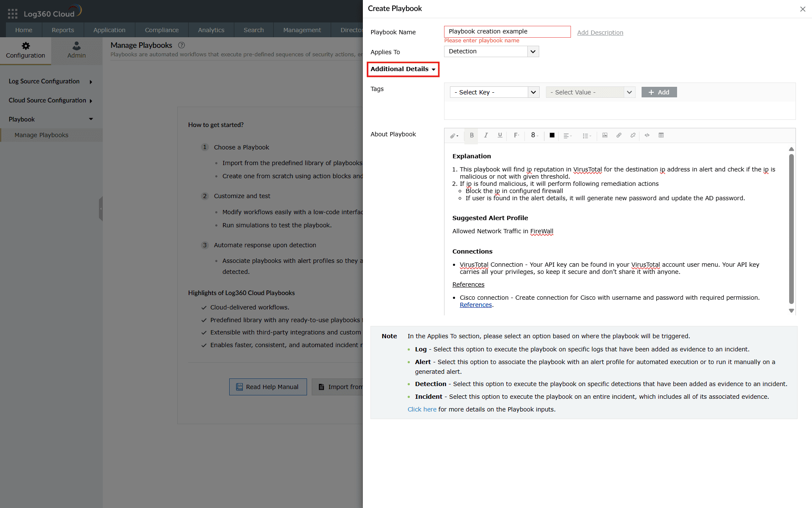The width and height of the screenshot is (812, 508).
Task: Open help icon next to Manage Playbooks
Action: pyautogui.click(x=181, y=45)
